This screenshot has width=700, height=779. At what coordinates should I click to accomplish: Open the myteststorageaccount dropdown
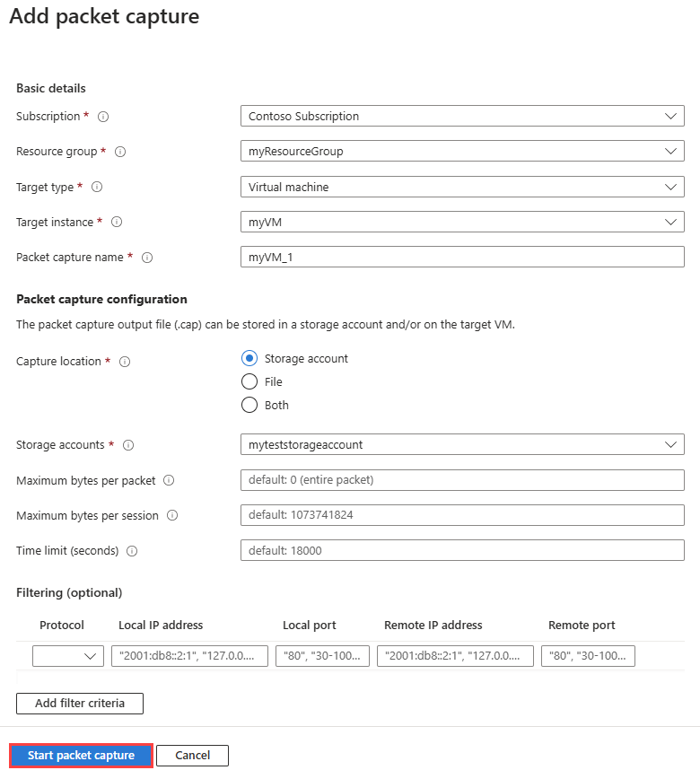(x=462, y=444)
